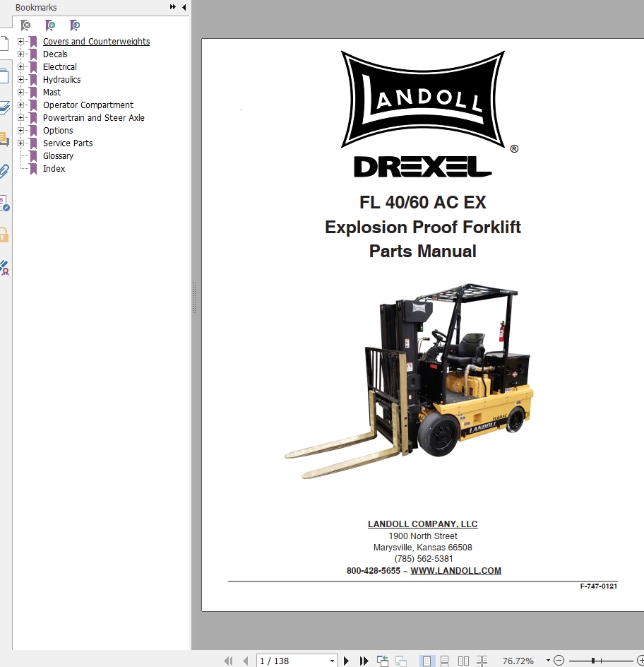
Task: Select the Glossary bookmark
Action: pos(58,156)
